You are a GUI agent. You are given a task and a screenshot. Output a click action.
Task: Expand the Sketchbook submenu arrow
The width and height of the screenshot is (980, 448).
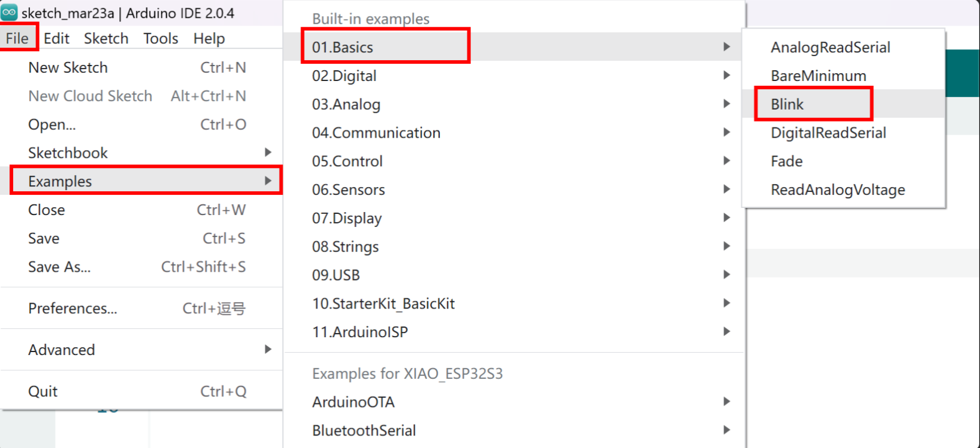pyautogui.click(x=268, y=153)
